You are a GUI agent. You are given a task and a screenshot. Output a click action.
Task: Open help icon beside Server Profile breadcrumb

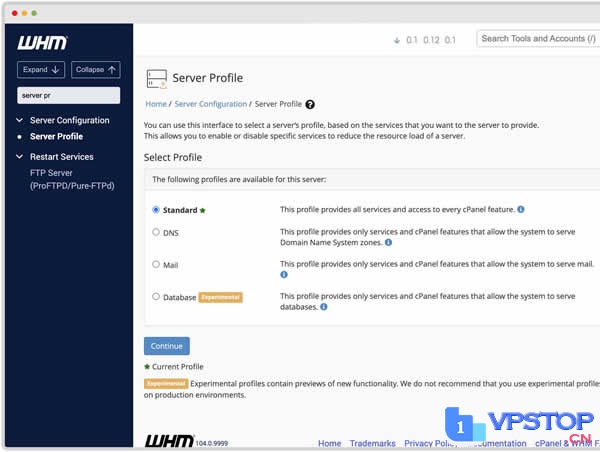pyautogui.click(x=310, y=104)
